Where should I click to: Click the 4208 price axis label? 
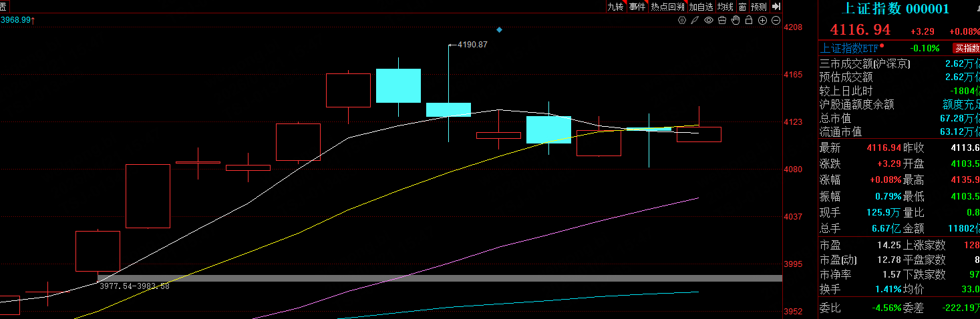[x=793, y=27]
